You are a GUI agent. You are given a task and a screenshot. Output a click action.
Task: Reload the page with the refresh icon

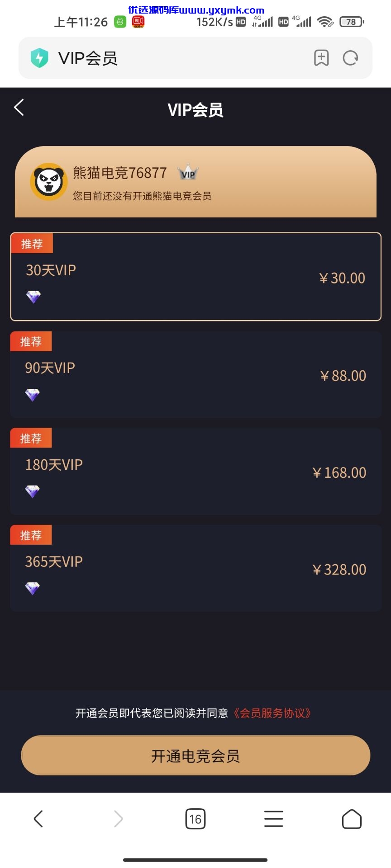coord(350,58)
